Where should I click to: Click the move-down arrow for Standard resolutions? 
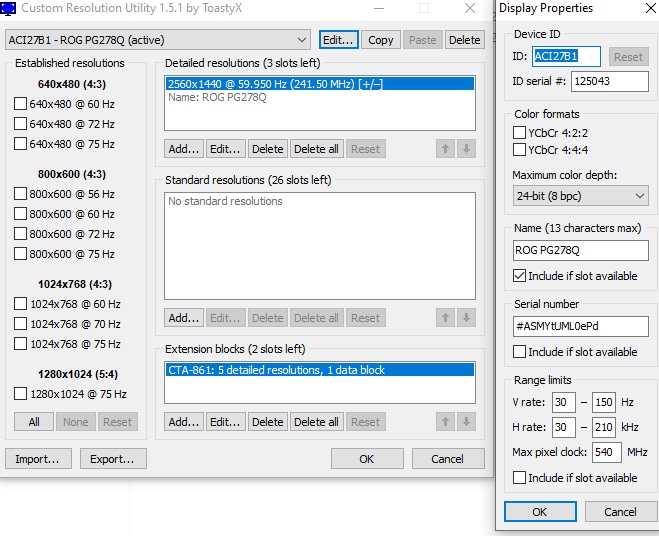(x=466, y=318)
